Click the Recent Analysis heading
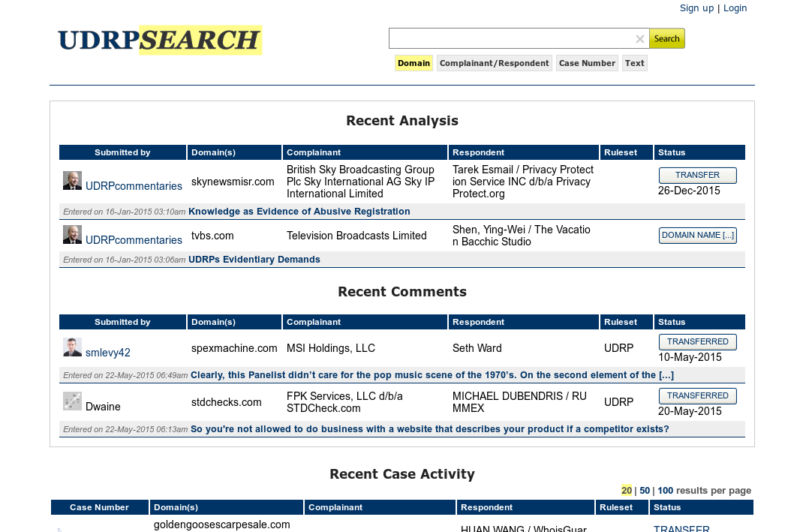This screenshot has height=532, width=791. coord(402,121)
